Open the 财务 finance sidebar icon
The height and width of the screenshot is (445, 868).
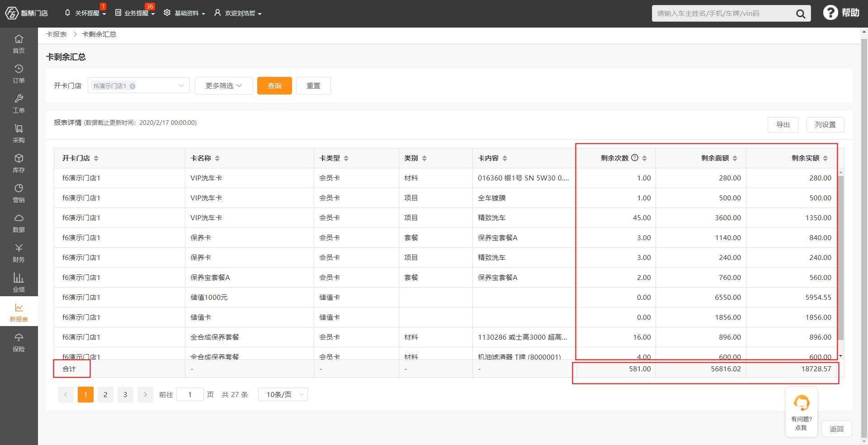19,252
